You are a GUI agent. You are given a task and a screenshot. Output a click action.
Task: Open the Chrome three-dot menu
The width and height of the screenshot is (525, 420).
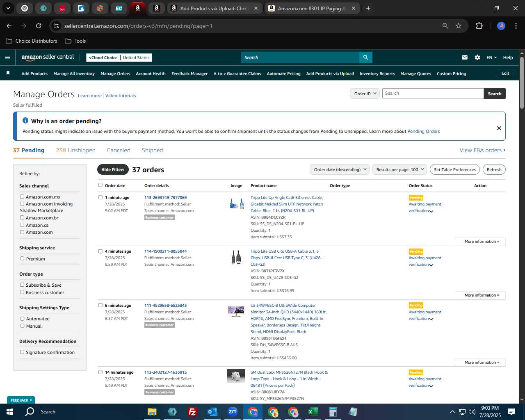(515, 26)
